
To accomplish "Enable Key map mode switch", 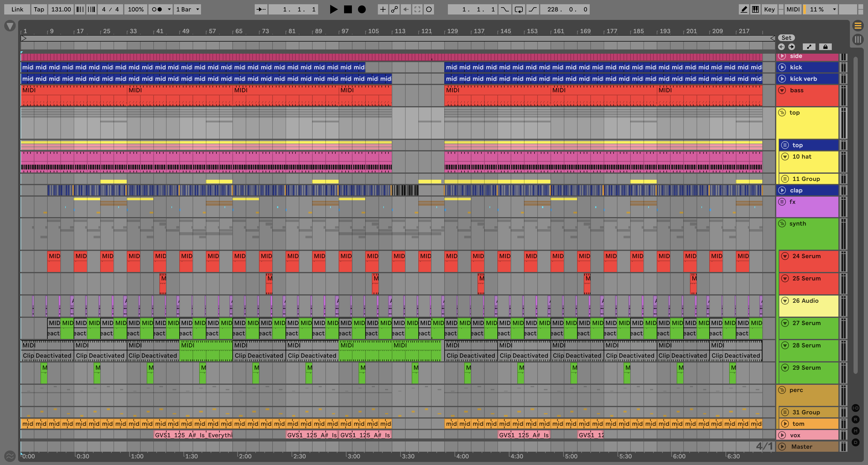I will (x=769, y=9).
